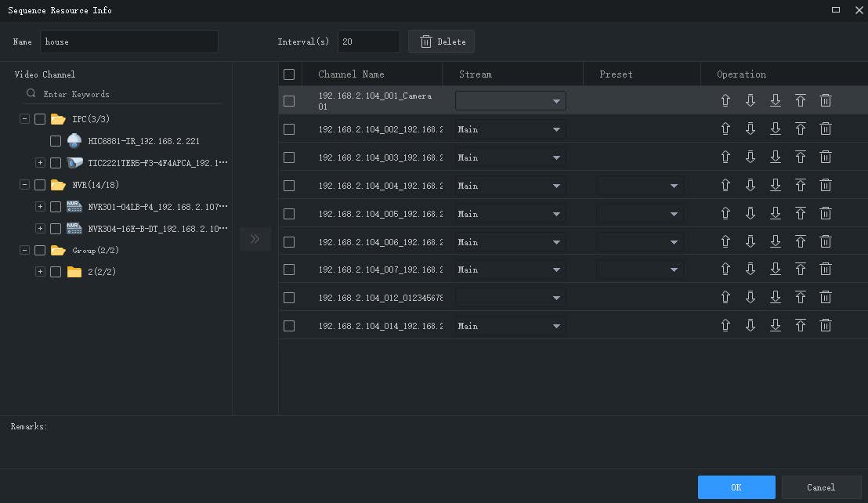Check the row for channel 104_002

[289, 129]
